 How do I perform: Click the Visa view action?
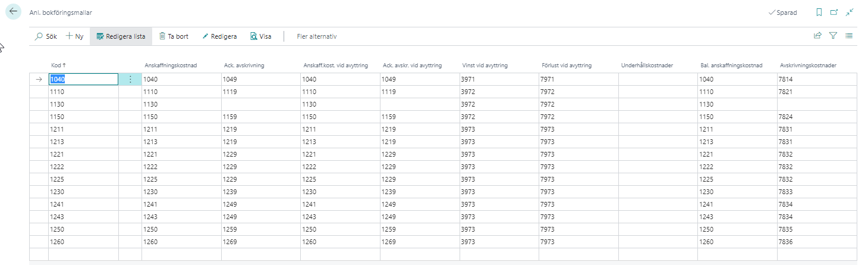(x=260, y=36)
